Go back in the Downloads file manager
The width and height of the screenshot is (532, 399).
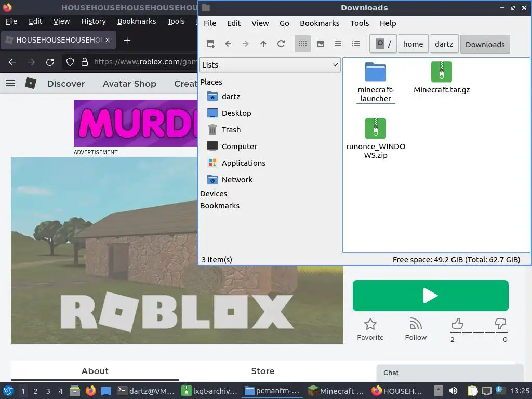[228, 44]
